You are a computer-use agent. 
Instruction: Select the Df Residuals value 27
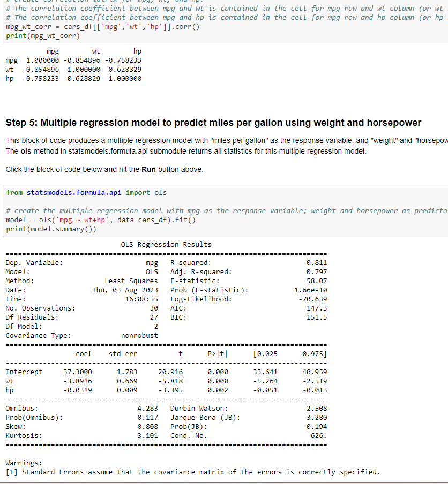coord(154,317)
